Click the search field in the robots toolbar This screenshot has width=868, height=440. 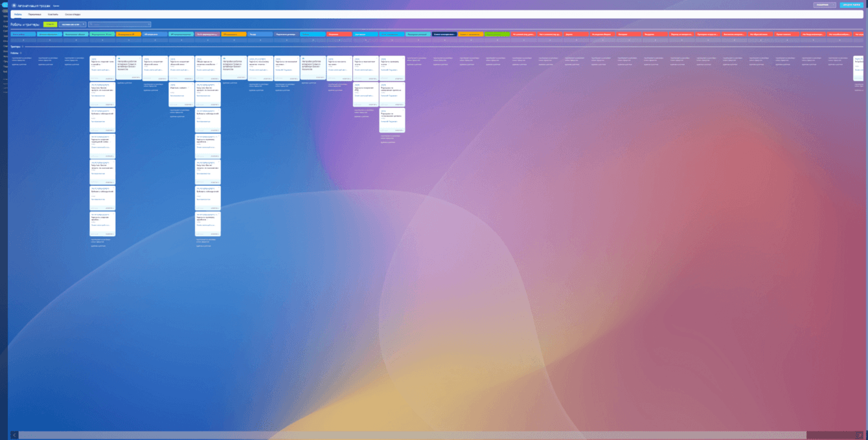(119, 25)
